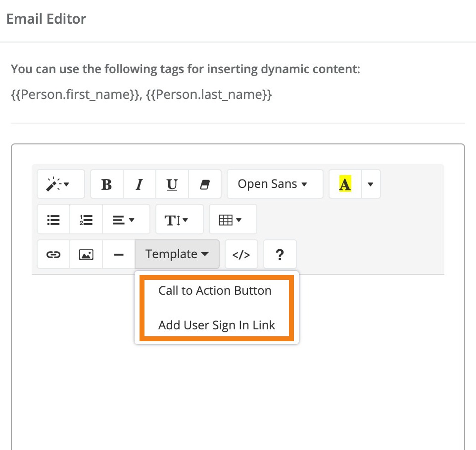
Task: Expand the paragraph alignment dropdown
Action: 126,219
